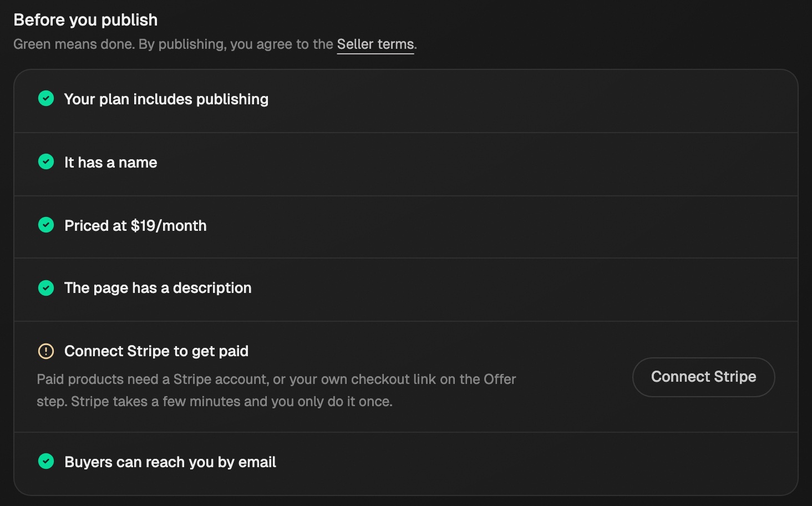
Task: Click the "Paid products need a Stripe account" description
Action: pos(276,390)
